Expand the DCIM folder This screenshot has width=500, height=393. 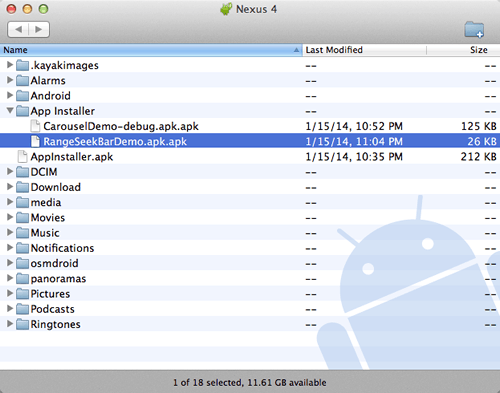[10, 171]
